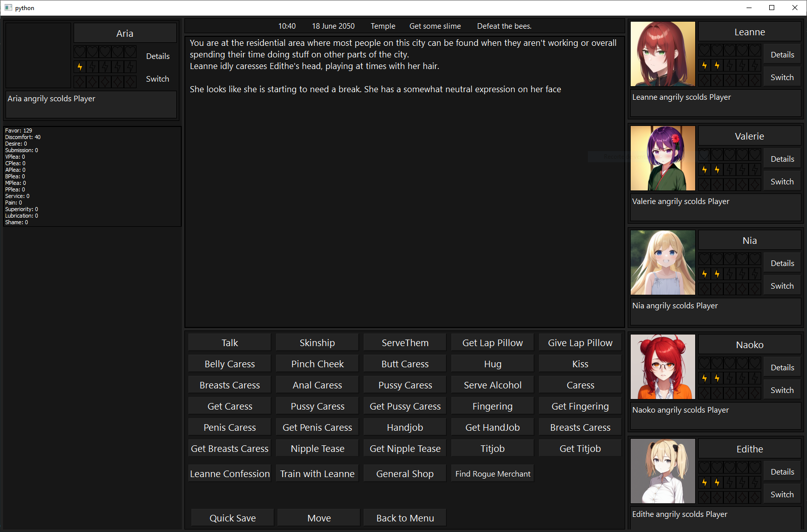Select Nia's blonde portrait image
Viewport: 807px width, 532px height.
(x=662, y=262)
